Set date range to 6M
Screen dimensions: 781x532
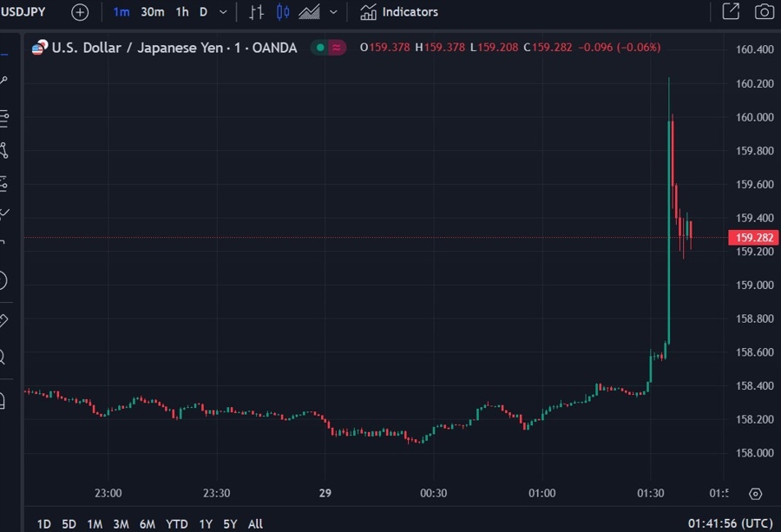(x=147, y=524)
